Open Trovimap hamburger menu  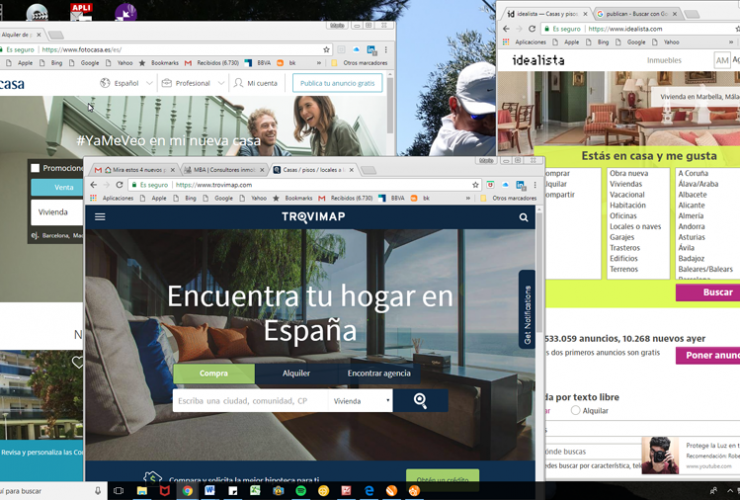pyautogui.click(x=100, y=217)
